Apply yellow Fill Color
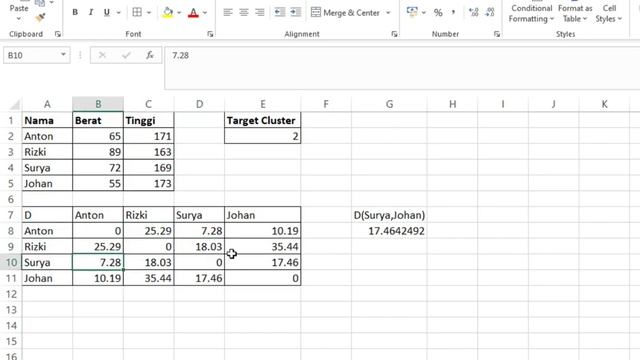Image resolution: width=640 pixels, height=360 pixels. pyautogui.click(x=167, y=12)
